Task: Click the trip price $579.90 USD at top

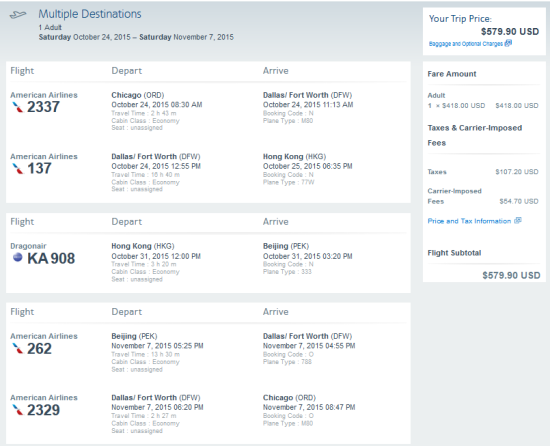Action: click(510, 32)
